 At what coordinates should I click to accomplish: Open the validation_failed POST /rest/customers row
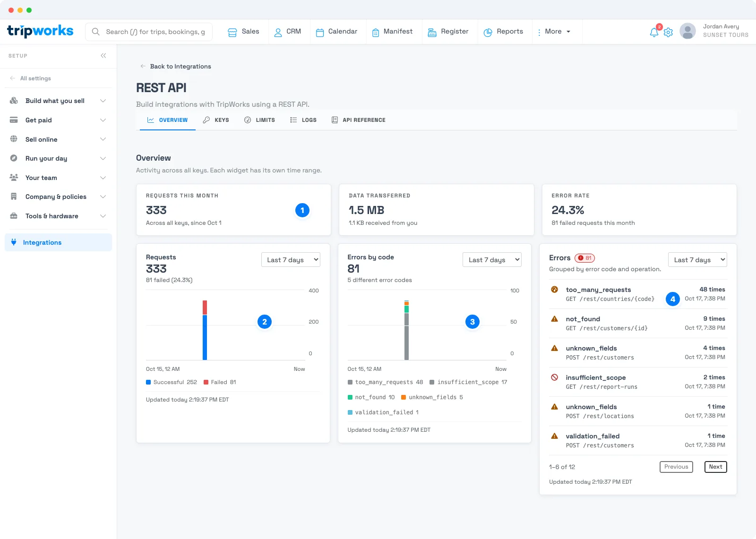click(638, 440)
